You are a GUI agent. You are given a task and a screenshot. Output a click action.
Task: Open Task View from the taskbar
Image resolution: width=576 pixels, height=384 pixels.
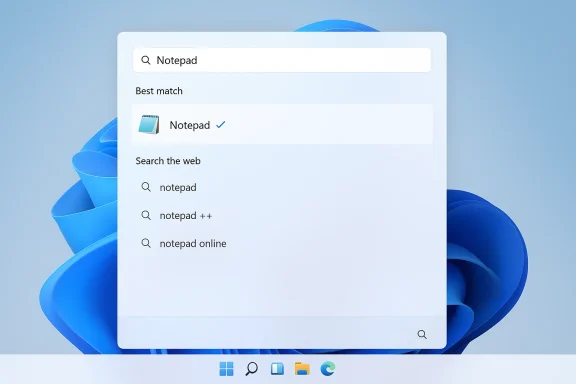[277, 369]
